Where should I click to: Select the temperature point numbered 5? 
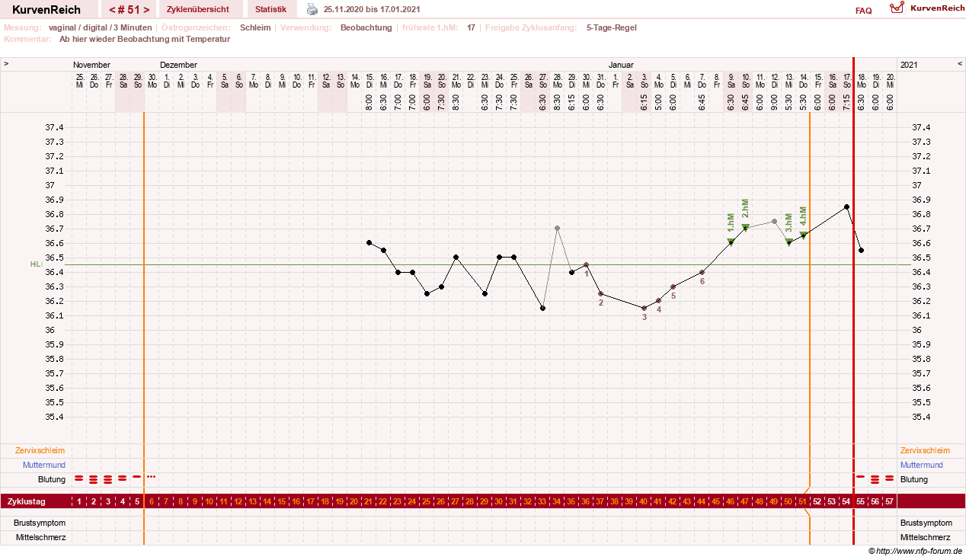click(x=673, y=286)
